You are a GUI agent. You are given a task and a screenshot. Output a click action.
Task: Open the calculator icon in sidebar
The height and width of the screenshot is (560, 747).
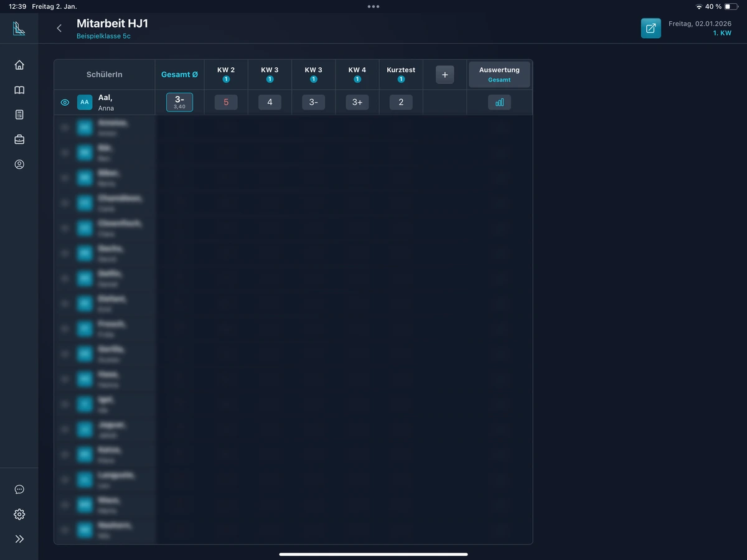point(19,114)
